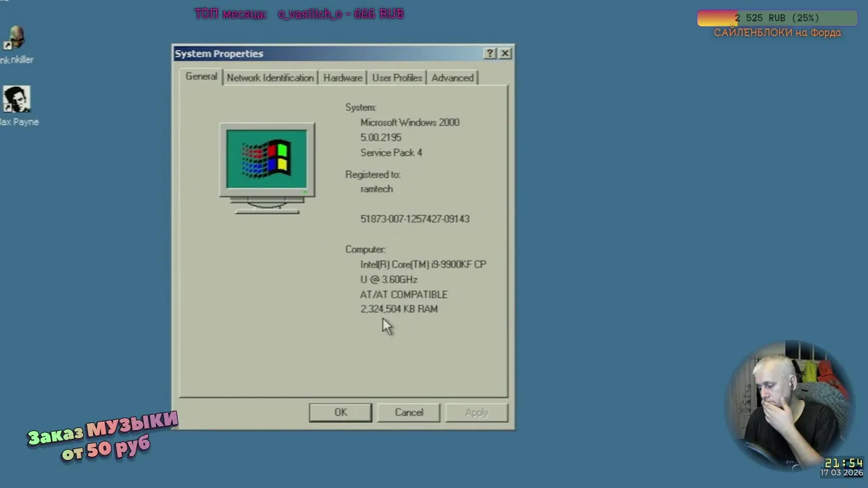Select the Max Payne desktop icon
Viewport: 868px width, 488px height.
[x=17, y=106]
